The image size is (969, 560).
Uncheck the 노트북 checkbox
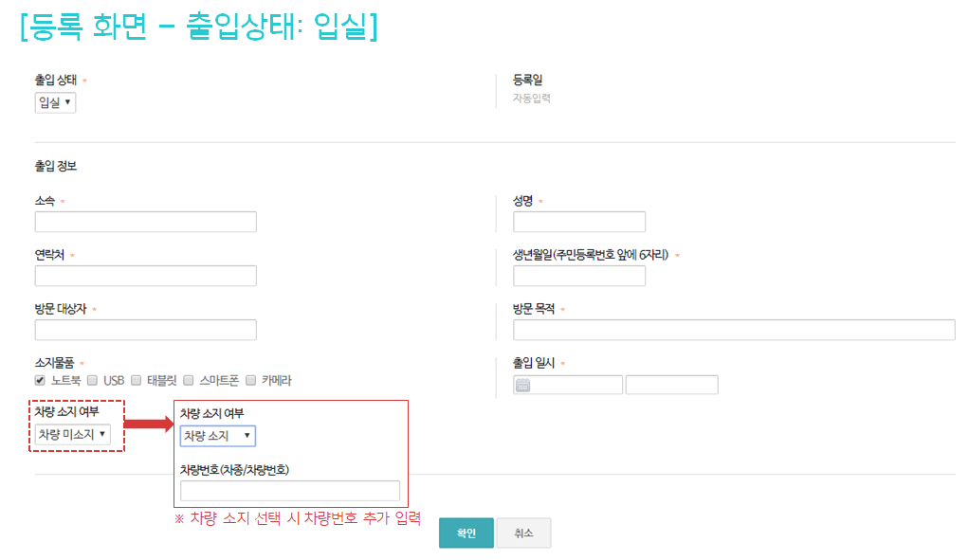click(40, 380)
